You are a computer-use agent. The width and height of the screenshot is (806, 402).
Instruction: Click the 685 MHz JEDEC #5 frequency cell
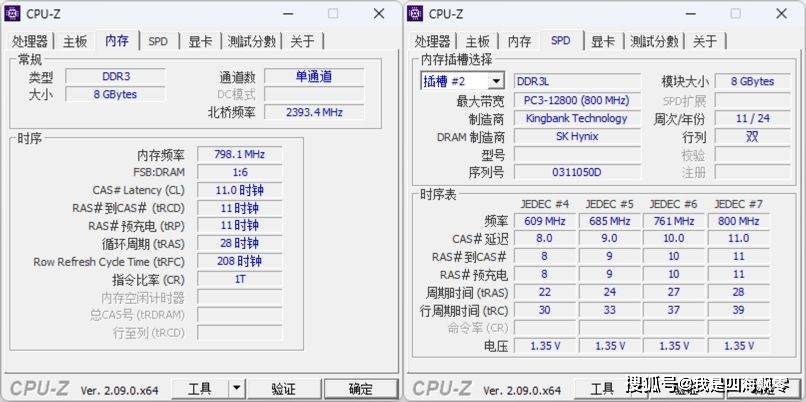(609, 221)
